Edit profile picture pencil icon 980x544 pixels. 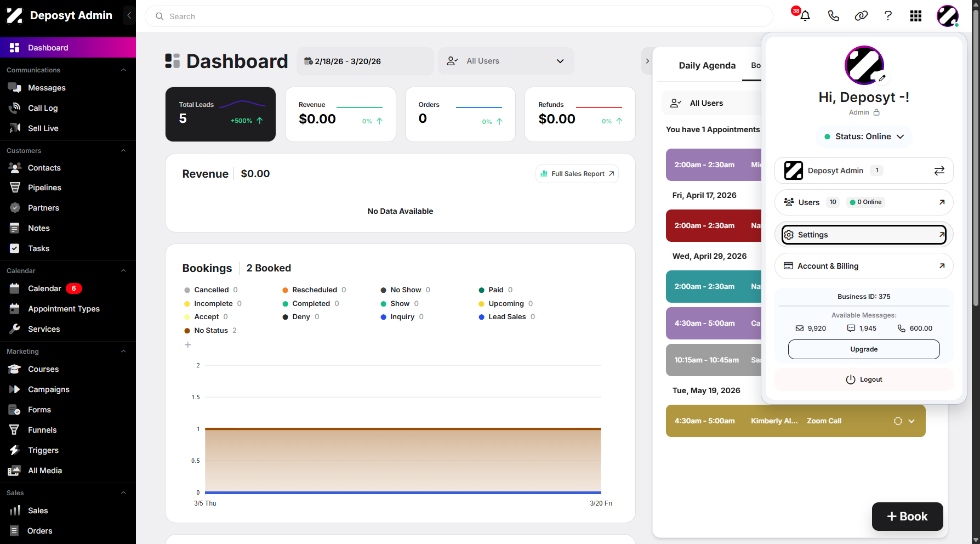click(882, 78)
